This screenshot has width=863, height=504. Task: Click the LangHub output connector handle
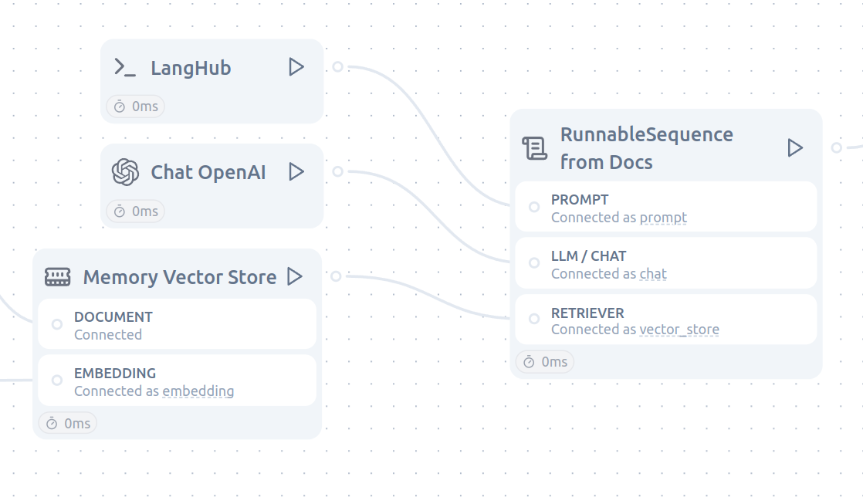click(x=338, y=66)
